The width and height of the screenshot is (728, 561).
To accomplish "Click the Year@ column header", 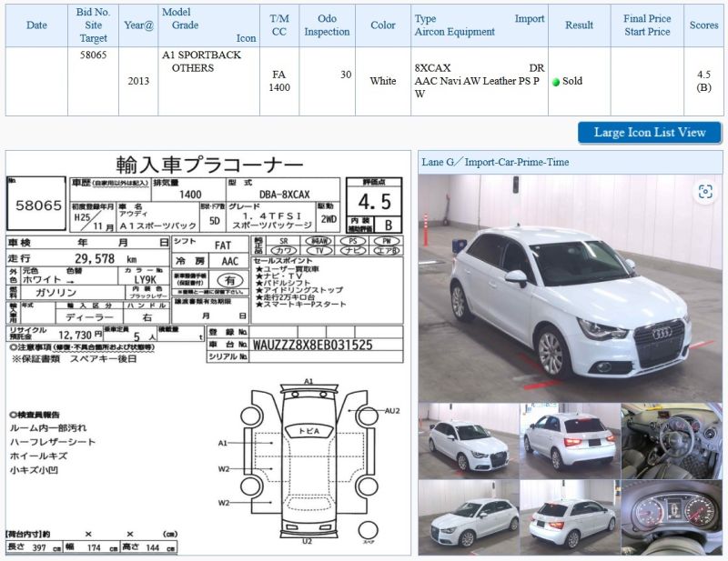I will pyautogui.click(x=138, y=25).
